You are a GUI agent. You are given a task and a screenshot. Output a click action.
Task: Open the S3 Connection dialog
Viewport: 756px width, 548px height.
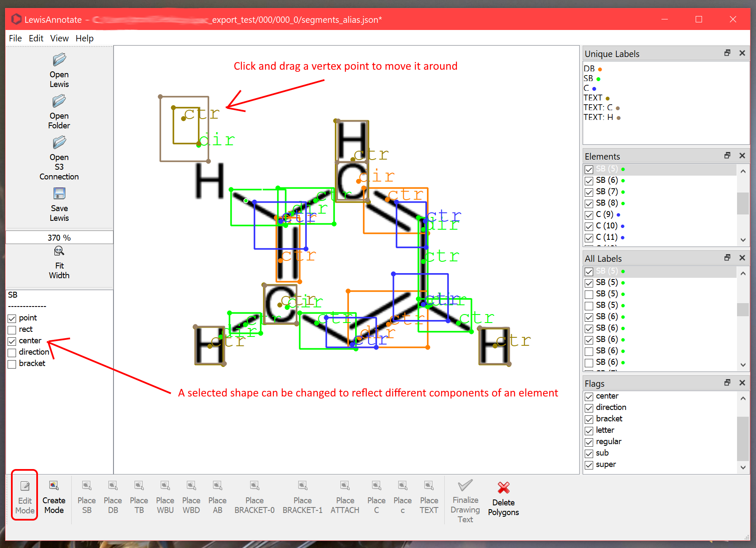(59, 143)
